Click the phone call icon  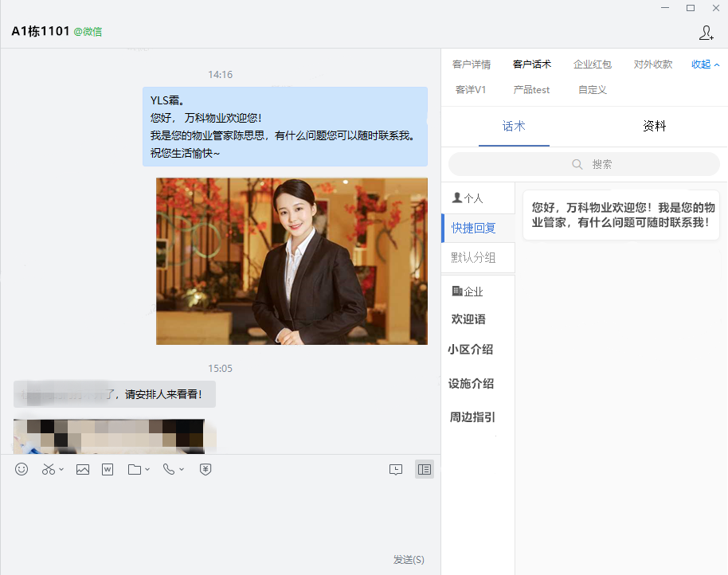point(168,469)
